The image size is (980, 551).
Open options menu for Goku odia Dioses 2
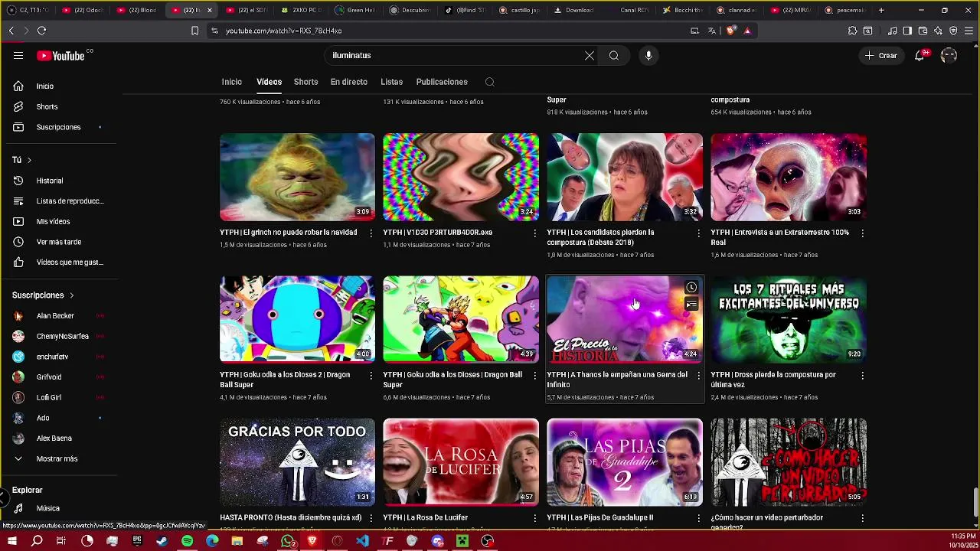[x=371, y=376]
